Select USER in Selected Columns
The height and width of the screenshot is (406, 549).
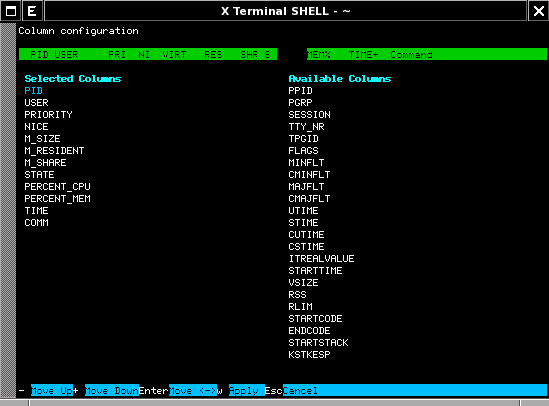[36, 103]
